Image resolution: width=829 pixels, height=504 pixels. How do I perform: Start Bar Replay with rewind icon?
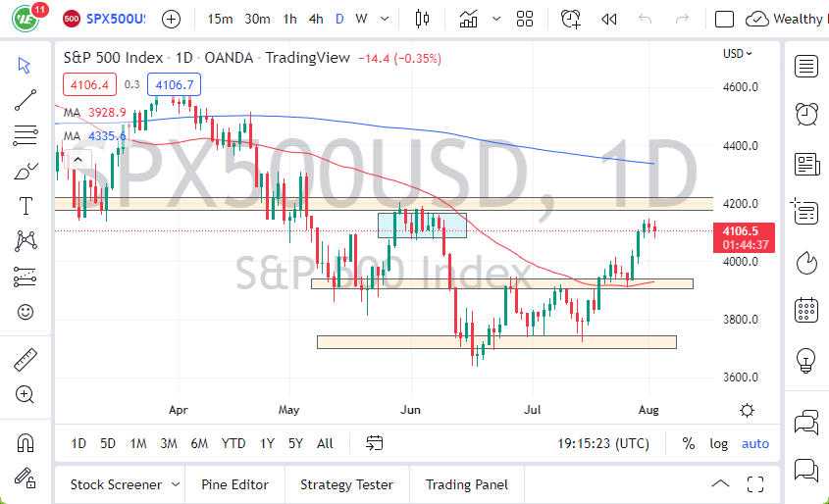pos(608,19)
